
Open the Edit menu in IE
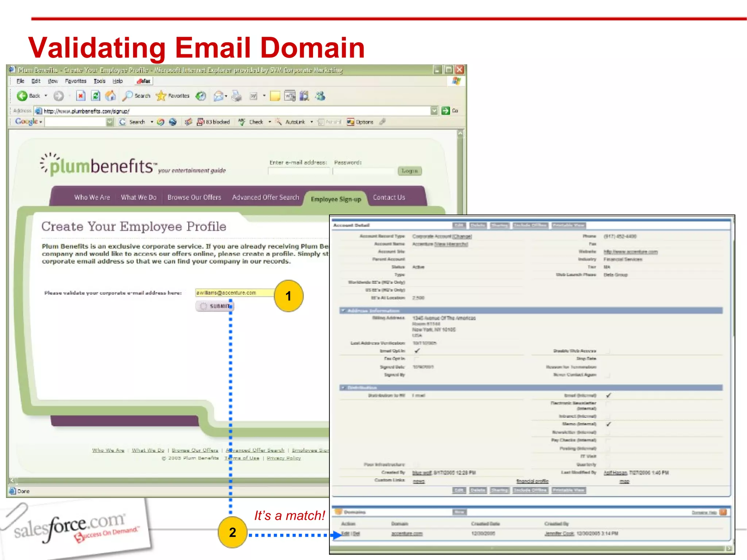[x=36, y=81]
